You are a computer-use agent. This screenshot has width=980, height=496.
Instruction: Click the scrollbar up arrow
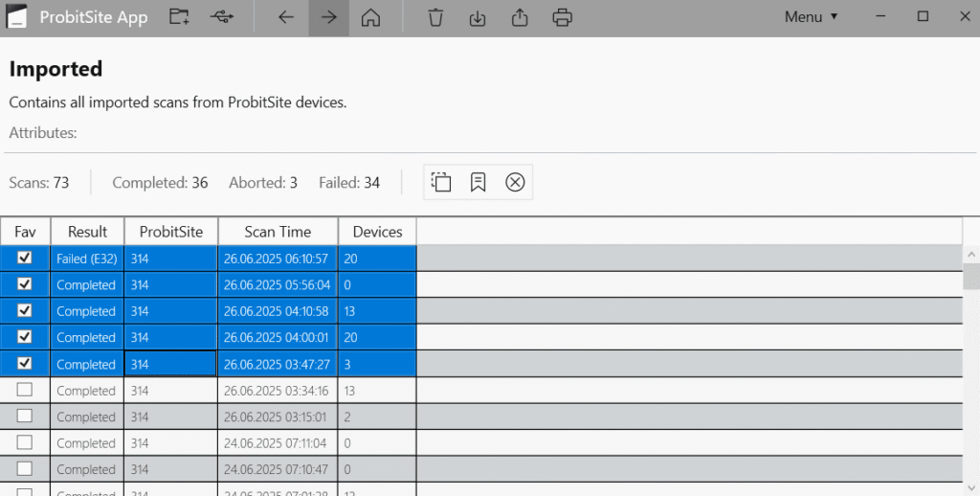coord(971,255)
